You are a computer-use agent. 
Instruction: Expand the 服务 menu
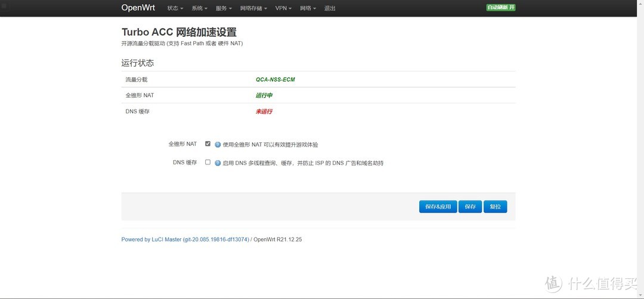[224, 8]
